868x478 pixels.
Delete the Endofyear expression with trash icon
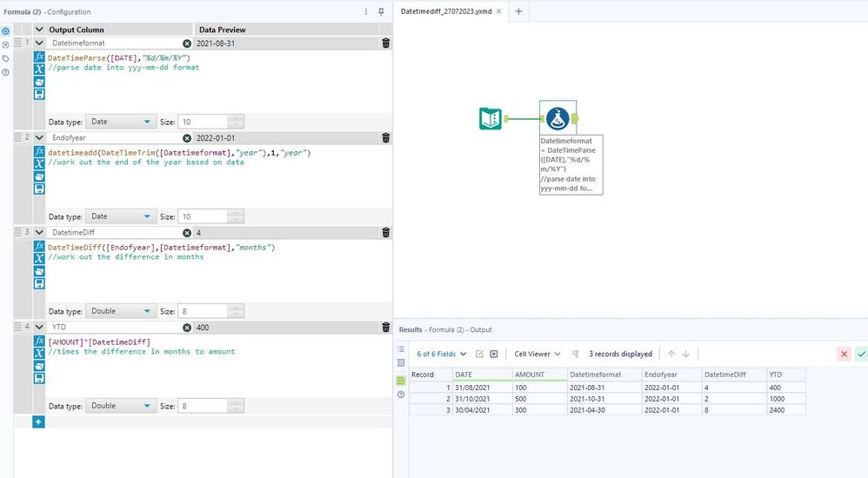pos(386,138)
